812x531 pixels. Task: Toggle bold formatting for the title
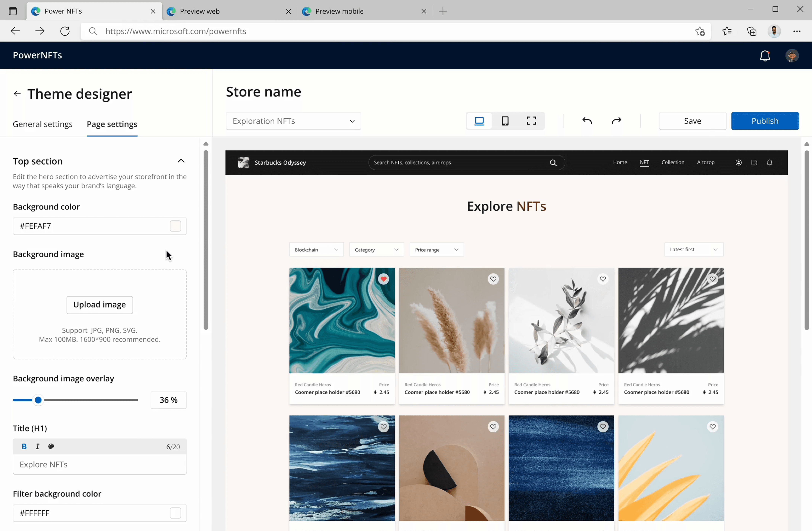point(24,446)
